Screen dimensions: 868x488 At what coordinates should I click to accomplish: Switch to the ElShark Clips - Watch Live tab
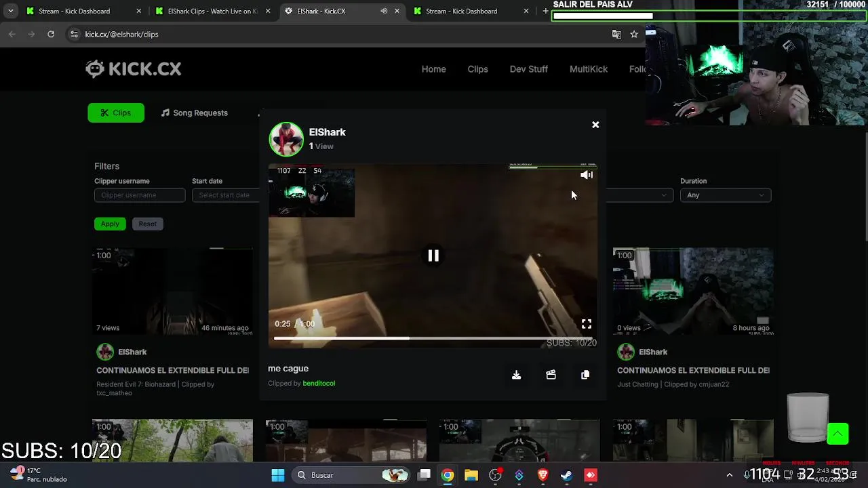click(212, 11)
